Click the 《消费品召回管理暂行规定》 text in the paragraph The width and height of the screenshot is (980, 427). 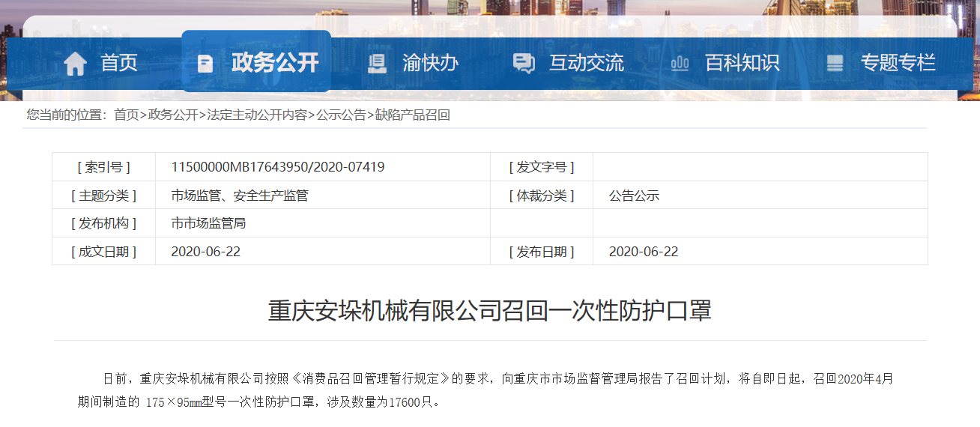tap(370, 379)
